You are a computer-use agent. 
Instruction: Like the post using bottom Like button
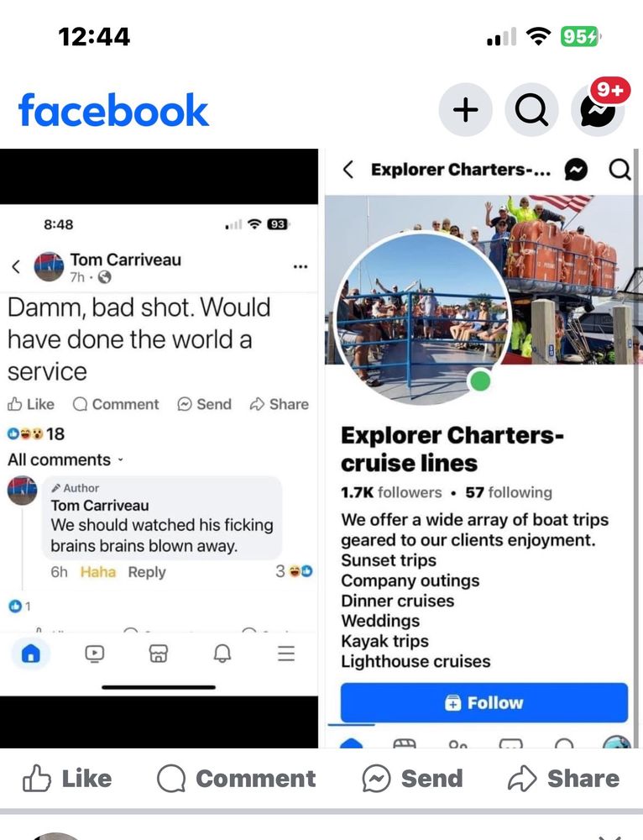(x=67, y=779)
